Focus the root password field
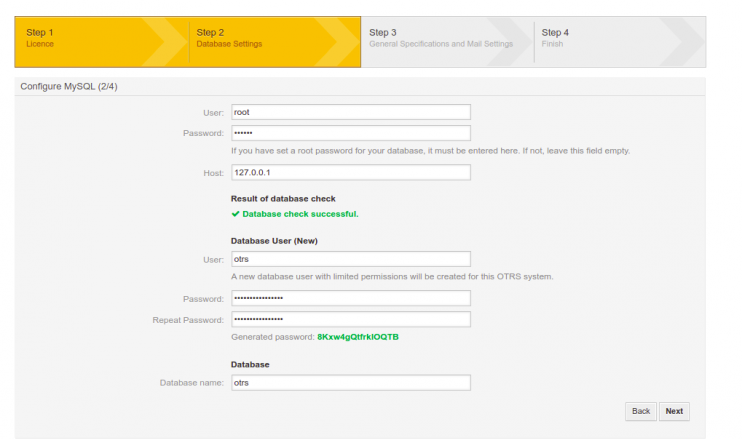Viewport: 742px width, 439px height. (x=350, y=133)
